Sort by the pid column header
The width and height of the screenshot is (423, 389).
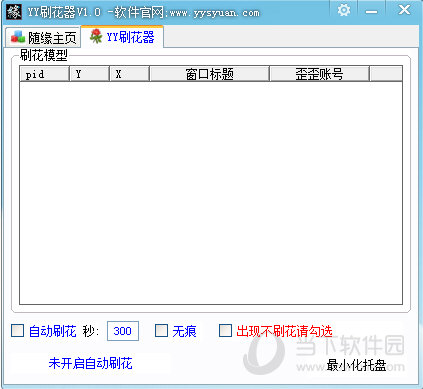(45, 74)
